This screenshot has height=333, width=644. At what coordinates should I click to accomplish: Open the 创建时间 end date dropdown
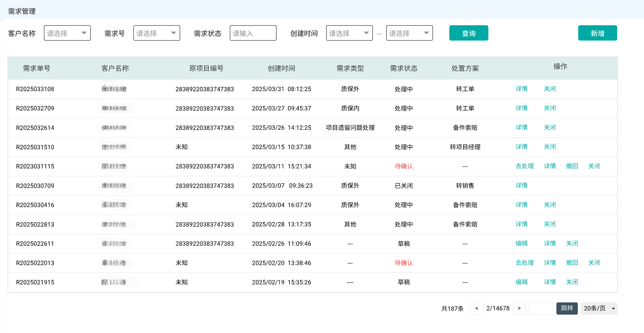(x=409, y=33)
